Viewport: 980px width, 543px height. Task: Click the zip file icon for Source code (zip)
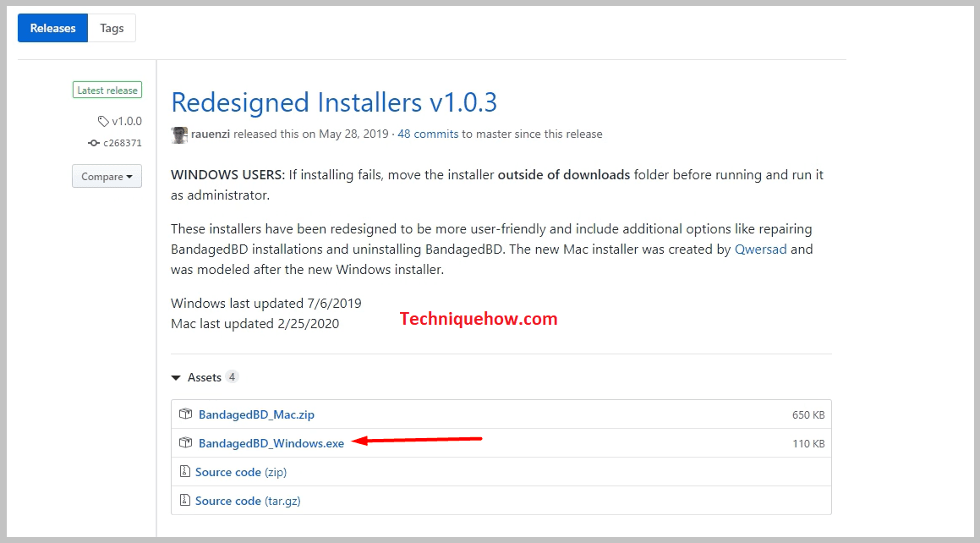[185, 471]
